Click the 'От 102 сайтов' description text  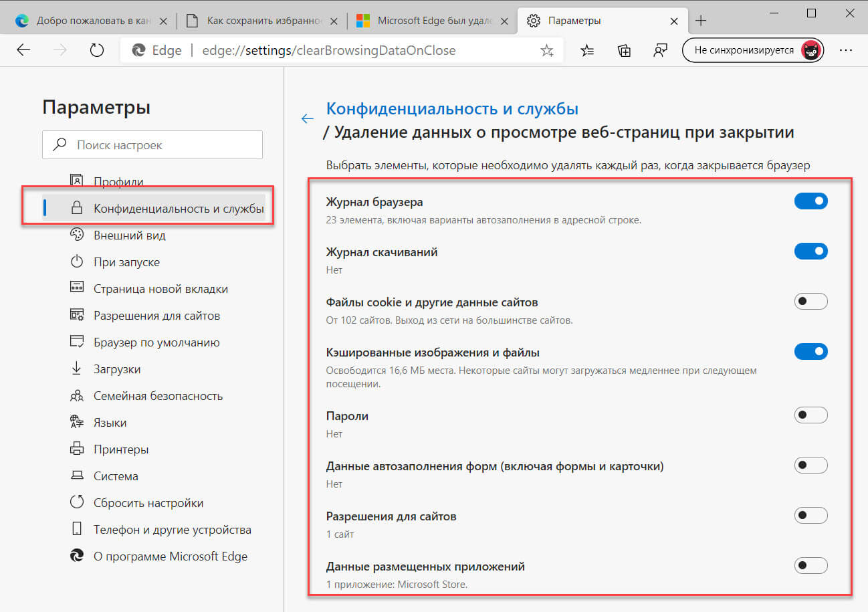point(449,320)
